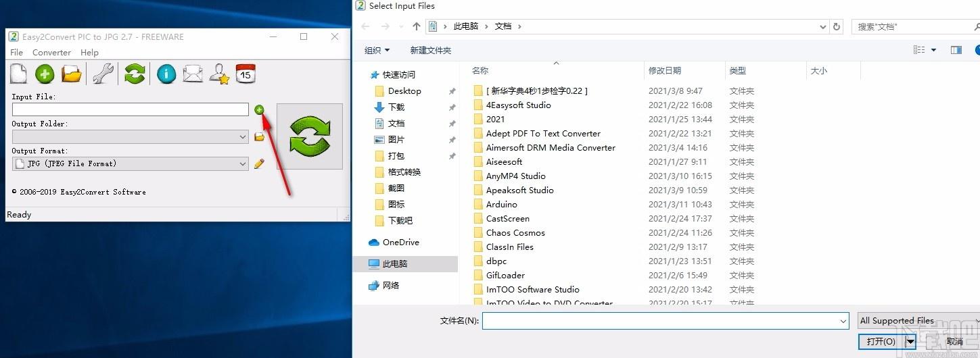
Task: Select 文档 in the navigation pane
Action: [x=396, y=124]
